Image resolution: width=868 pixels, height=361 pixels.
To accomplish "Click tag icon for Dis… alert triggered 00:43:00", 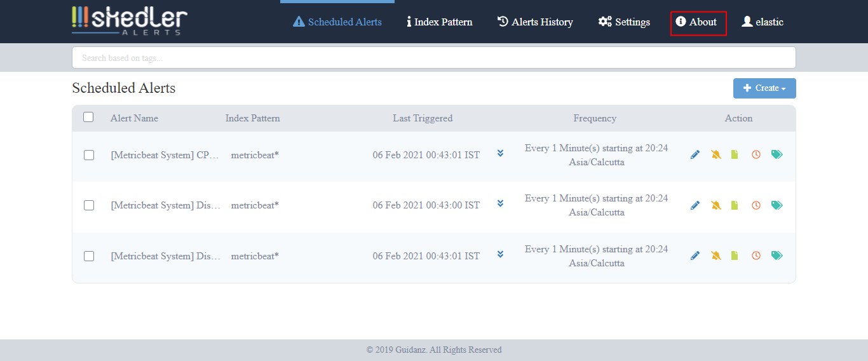I will point(776,205).
